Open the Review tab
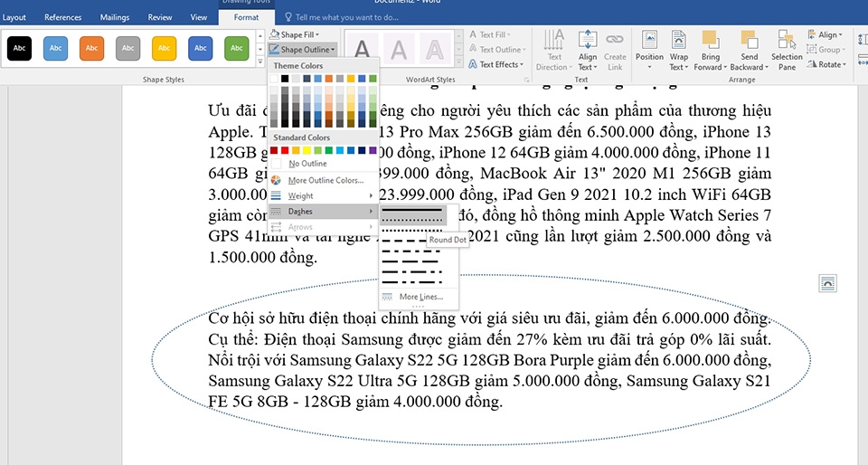 160,17
